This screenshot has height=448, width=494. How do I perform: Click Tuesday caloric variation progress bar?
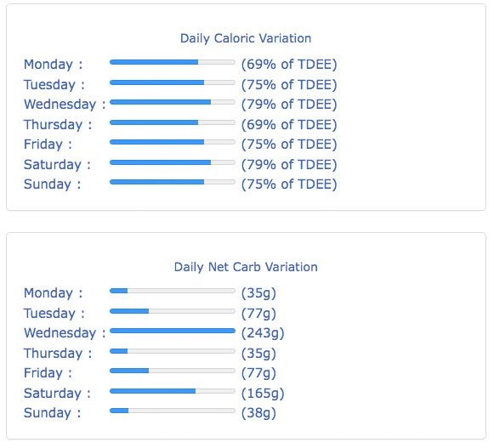[173, 82]
